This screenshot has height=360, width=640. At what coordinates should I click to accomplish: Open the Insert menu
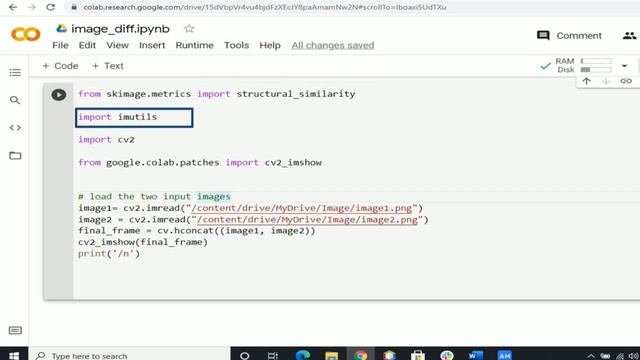pyautogui.click(x=152, y=45)
